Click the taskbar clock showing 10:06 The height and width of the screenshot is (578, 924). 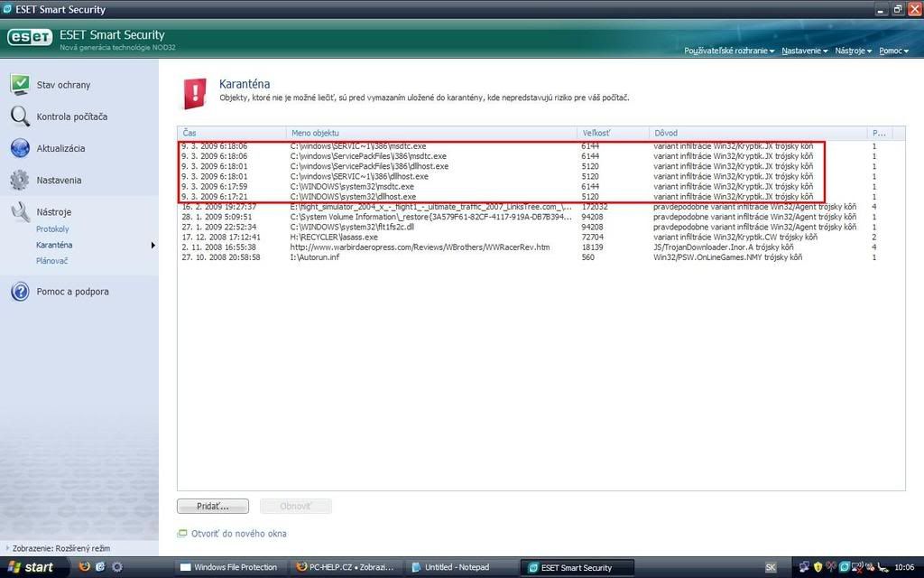[x=904, y=567]
